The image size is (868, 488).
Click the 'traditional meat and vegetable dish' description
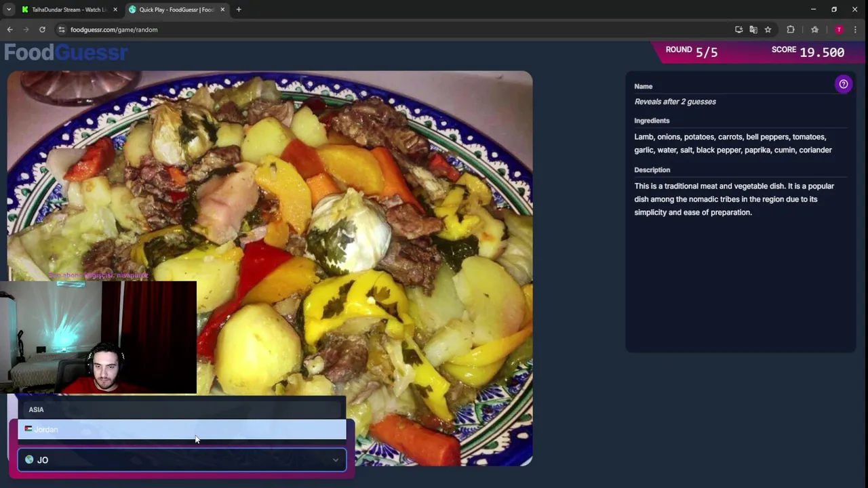(x=734, y=199)
